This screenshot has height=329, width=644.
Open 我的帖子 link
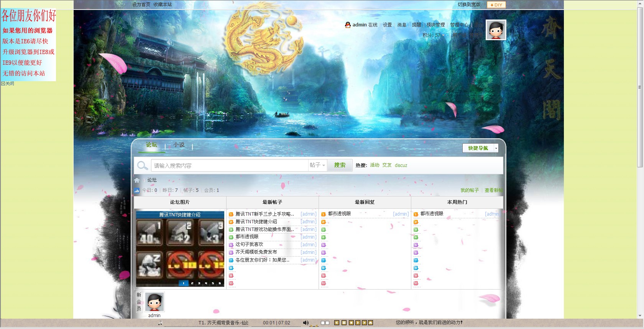click(470, 190)
